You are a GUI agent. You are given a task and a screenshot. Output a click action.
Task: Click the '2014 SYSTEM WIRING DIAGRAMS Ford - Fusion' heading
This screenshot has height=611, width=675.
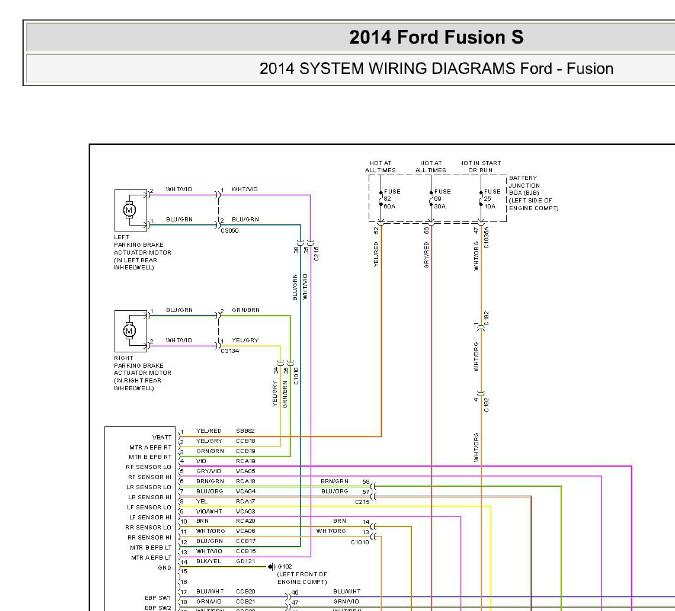pos(436,69)
